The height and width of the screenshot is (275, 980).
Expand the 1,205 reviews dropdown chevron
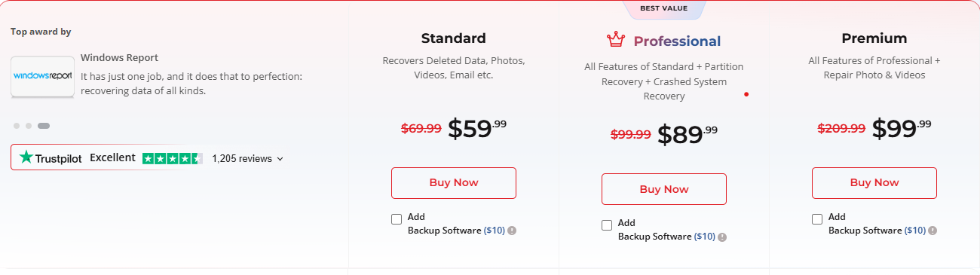(280, 159)
